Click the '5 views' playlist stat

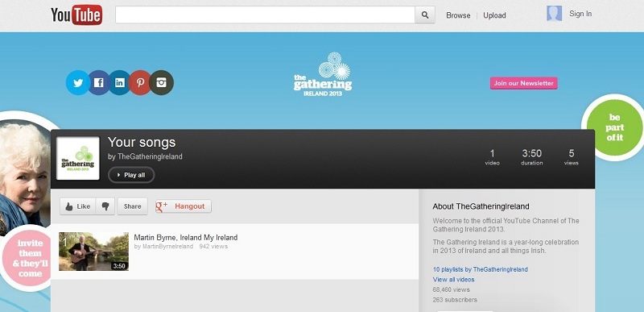[x=572, y=157]
